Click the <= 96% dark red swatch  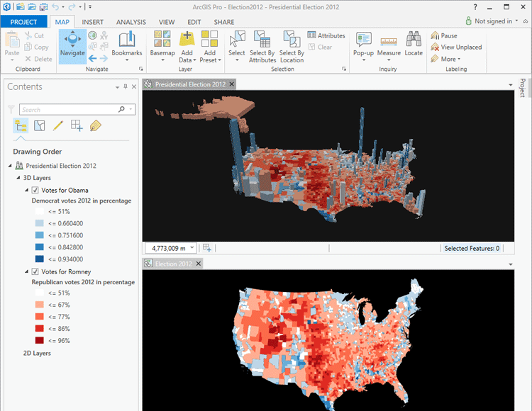(x=39, y=340)
